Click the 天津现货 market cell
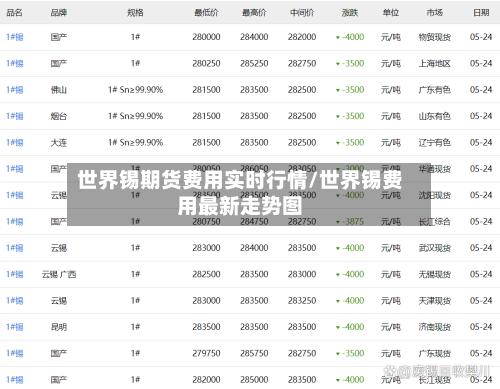 tap(435, 301)
